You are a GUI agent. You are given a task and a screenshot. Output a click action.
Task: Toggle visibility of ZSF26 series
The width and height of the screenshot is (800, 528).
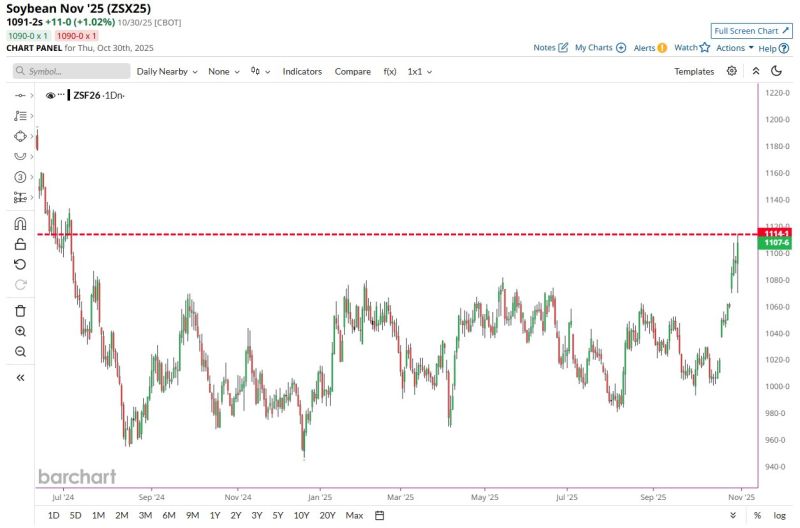point(50,95)
